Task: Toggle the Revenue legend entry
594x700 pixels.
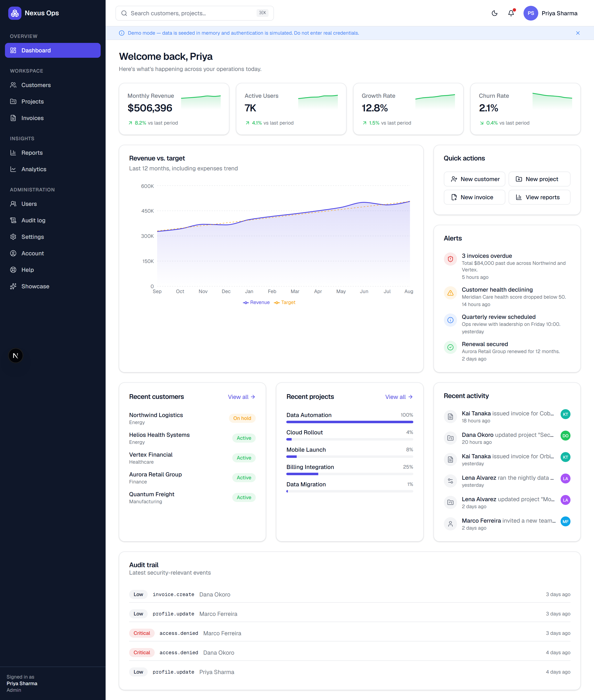Action: (x=256, y=302)
